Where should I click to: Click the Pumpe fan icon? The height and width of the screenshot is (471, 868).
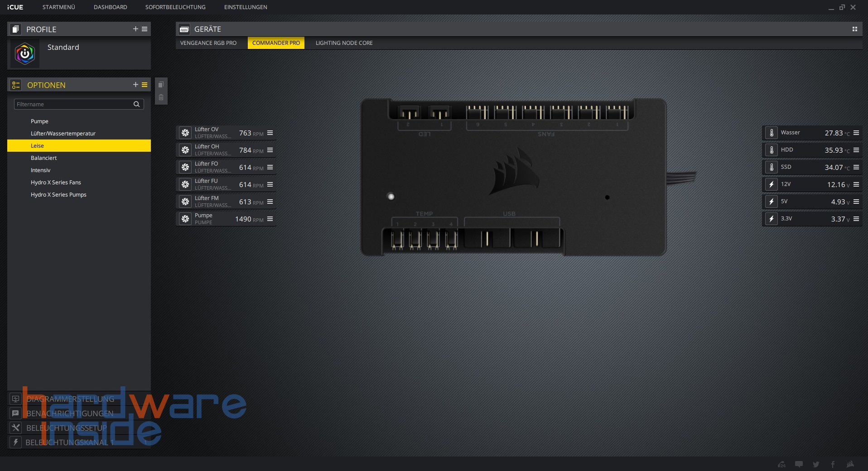[185, 219]
